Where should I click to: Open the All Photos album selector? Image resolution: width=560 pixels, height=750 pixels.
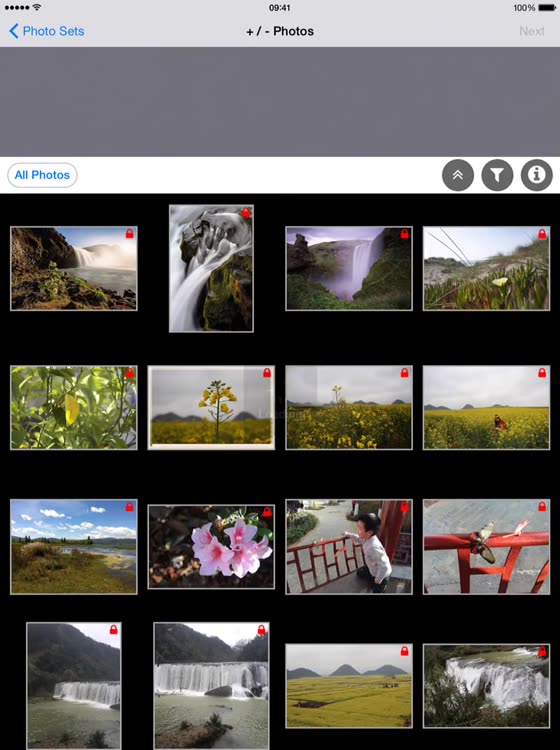coord(42,175)
